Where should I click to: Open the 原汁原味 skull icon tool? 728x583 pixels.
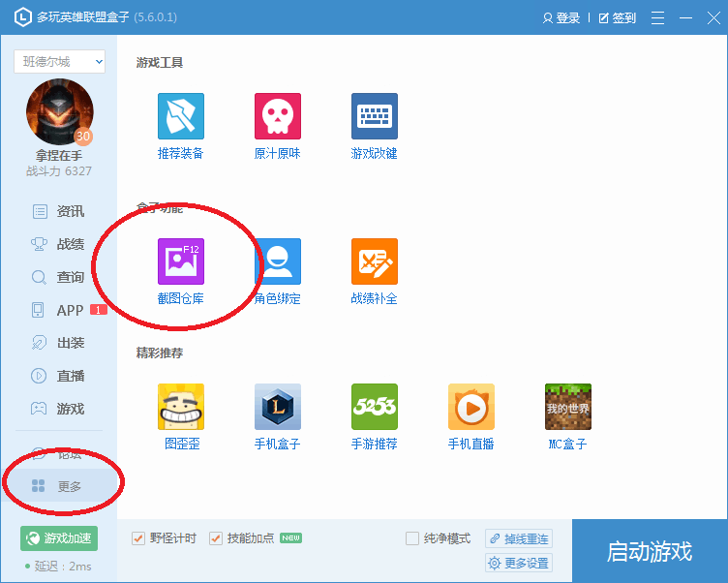pos(278,126)
